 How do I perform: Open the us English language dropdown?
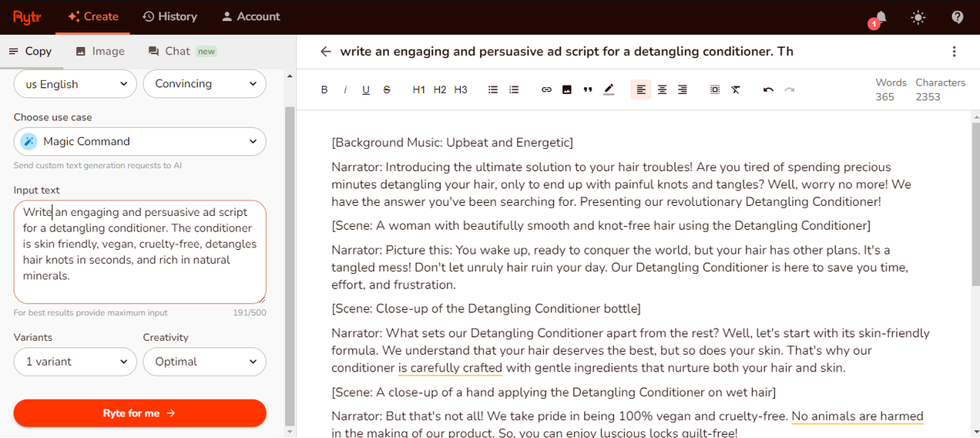click(76, 84)
